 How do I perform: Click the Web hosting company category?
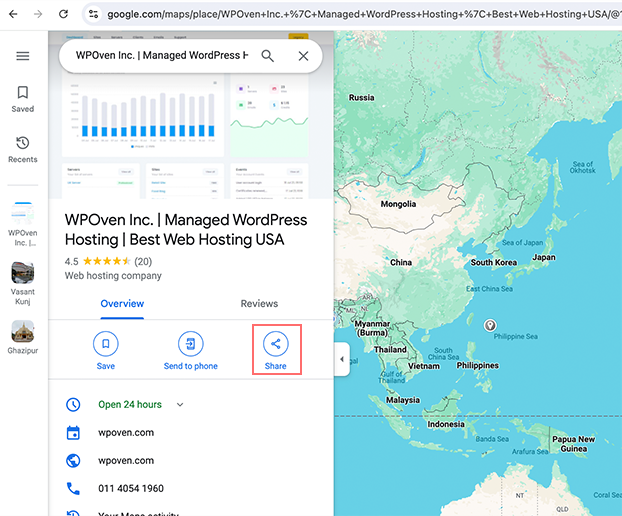(x=113, y=276)
